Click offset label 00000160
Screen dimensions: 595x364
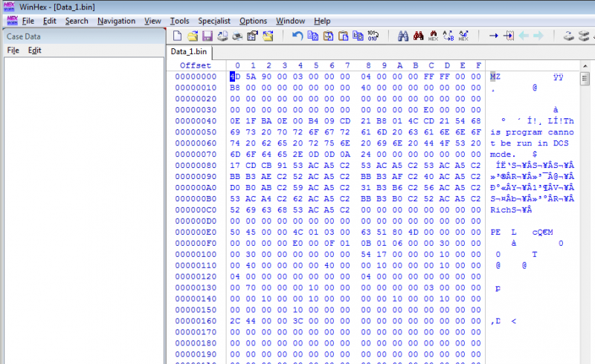(196, 321)
